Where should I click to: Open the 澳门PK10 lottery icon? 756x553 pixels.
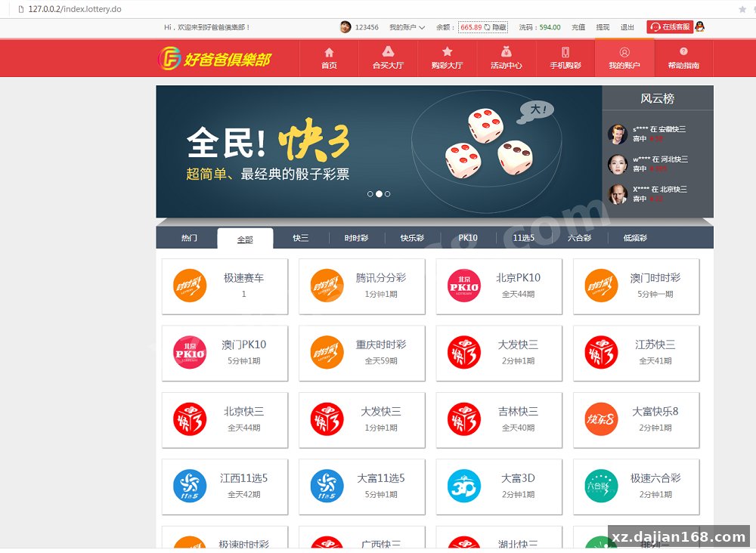coord(190,353)
